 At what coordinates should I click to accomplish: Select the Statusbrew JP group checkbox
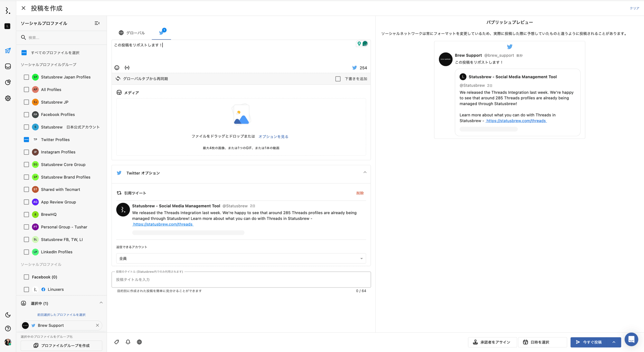26,102
